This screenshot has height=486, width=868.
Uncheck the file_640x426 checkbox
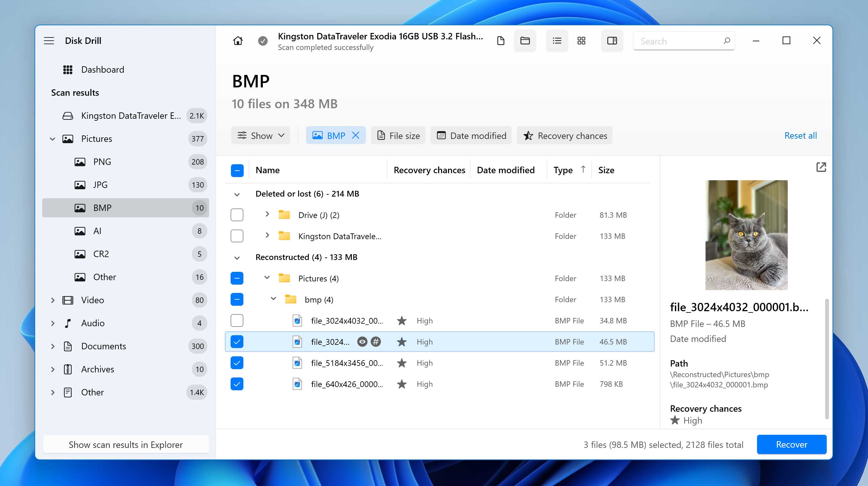pyautogui.click(x=237, y=384)
